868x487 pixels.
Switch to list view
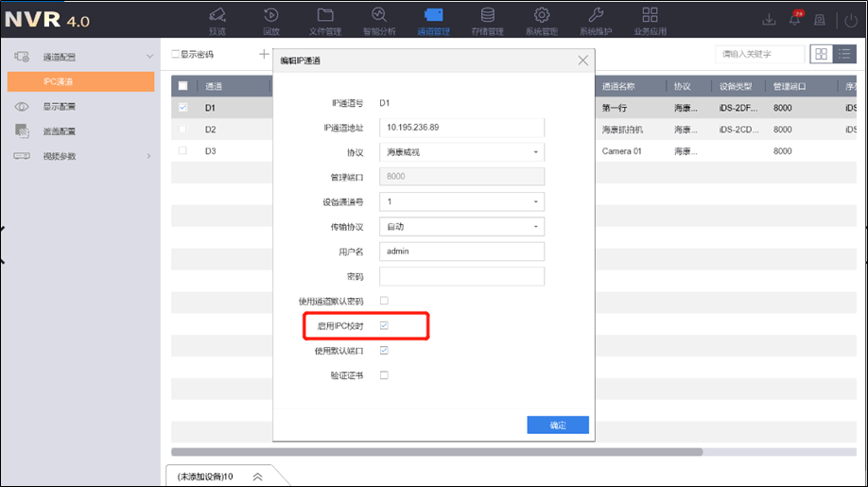pos(844,54)
